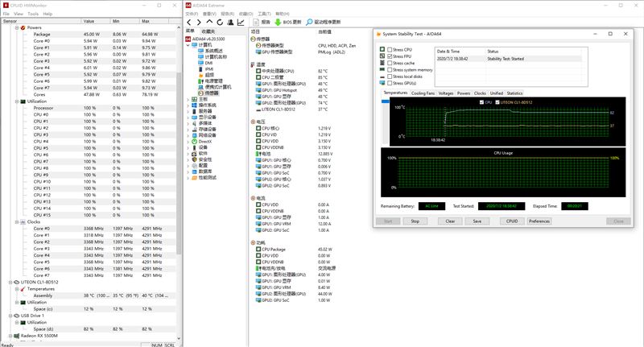Screen dimensions: 644x347
Task: Click Stop button in Stability Test
Action: pyautogui.click(x=415, y=221)
